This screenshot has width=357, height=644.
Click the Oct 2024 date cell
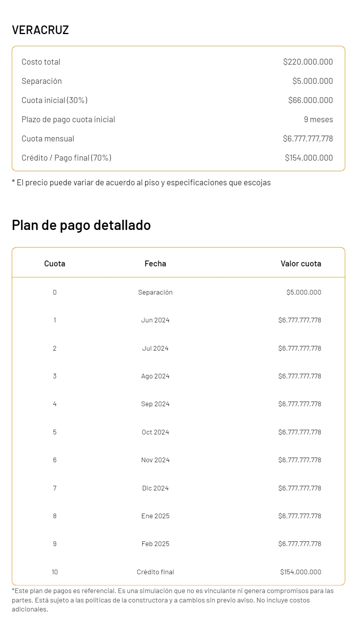tap(155, 432)
